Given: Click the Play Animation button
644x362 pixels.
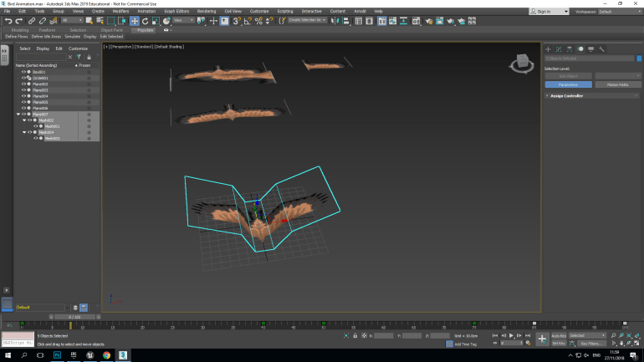Looking at the screenshot, I should 511,336.
